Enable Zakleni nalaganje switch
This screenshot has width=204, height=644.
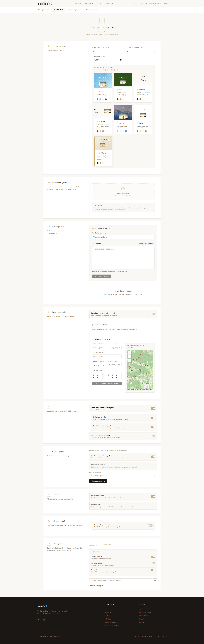(153, 563)
